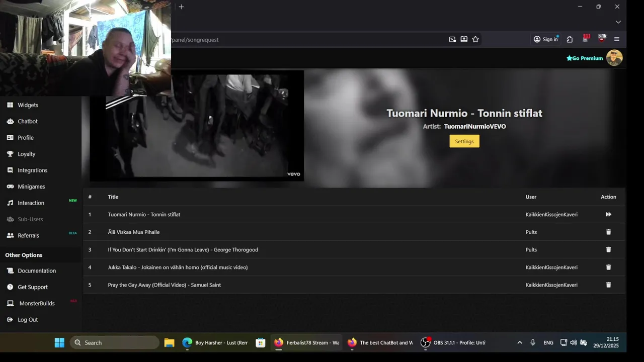644x362 pixels.
Task: Click the Go Premium link
Action: point(584,58)
